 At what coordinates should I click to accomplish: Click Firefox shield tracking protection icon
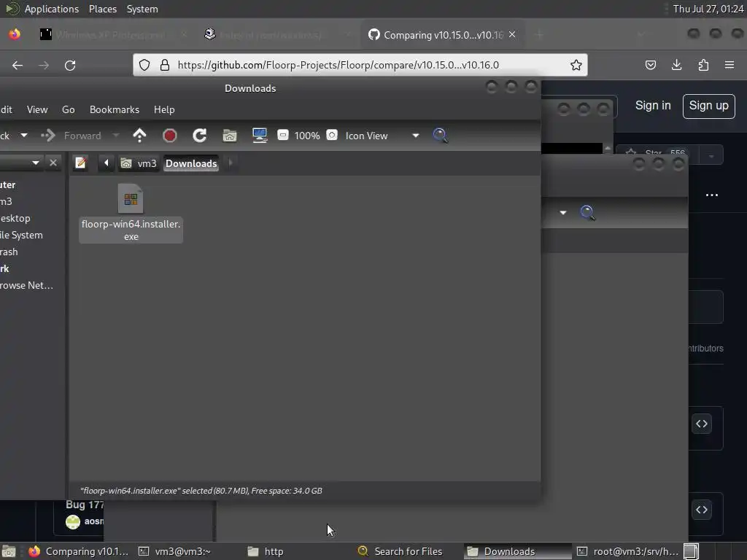pyautogui.click(x=144, y=65)
